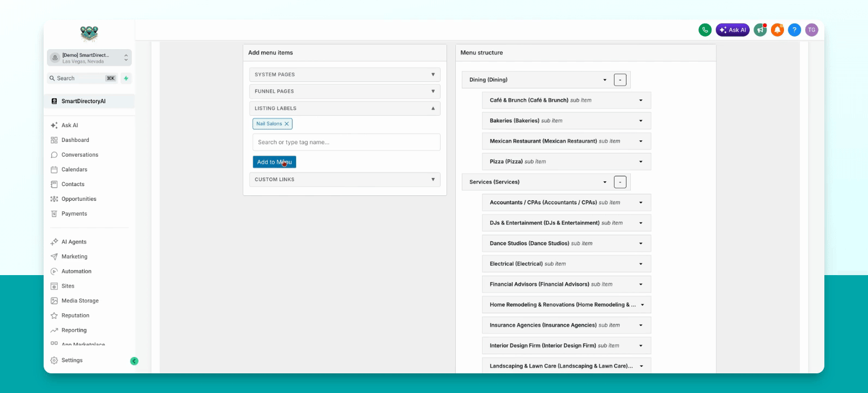This screenshot has width=868, height=393.
Task: Expand the Interior Design Firm sub item arrow
Action: [641, 346]
